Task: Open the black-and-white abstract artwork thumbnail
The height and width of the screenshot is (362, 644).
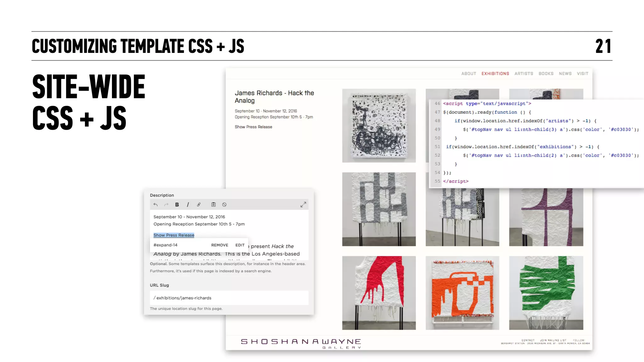Action: pyautogui.click(x=379, y=126)
